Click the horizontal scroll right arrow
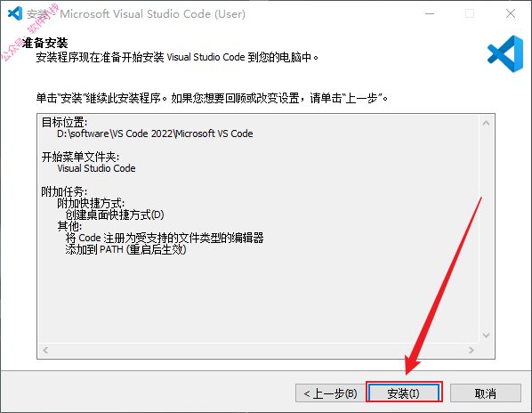 471,350
